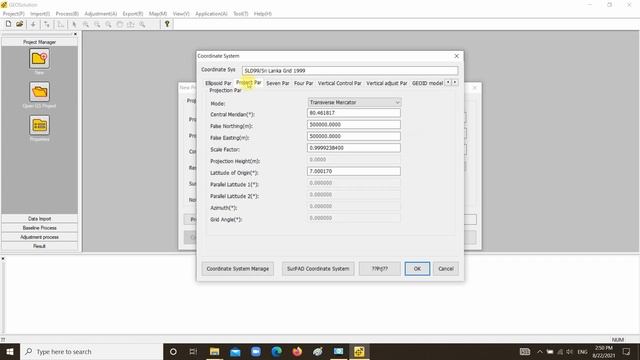Open the Help(H) menu
The width and height of the screenshot is (640, 360).
pos(262,14)
